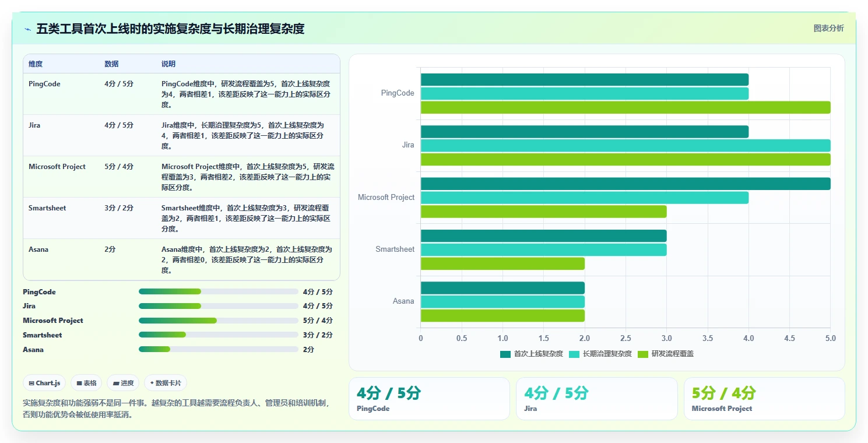Viewport: 868px width, 443px height.
Task: Click Smartsheet in the table
Action: (47, 208)
